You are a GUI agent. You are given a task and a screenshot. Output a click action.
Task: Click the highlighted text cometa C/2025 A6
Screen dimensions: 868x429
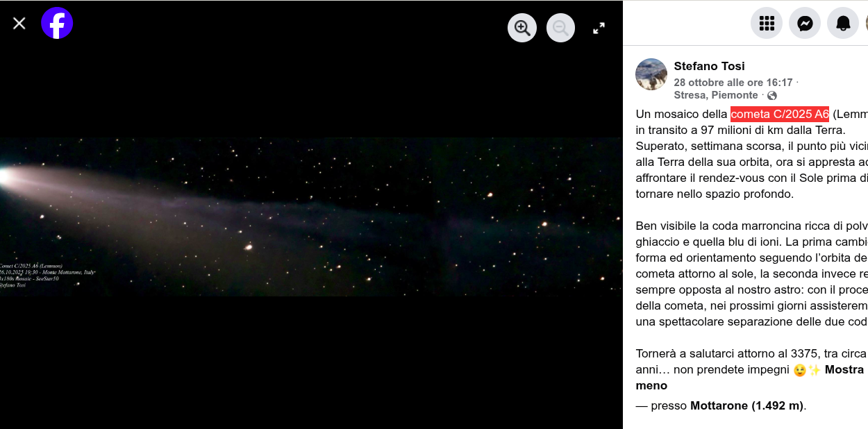[780, 114]
